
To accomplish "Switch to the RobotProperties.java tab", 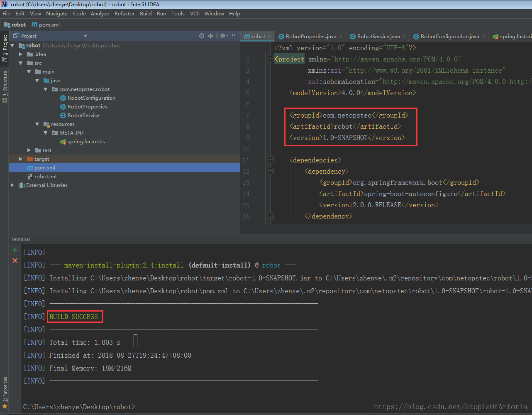I will point(311,37).
